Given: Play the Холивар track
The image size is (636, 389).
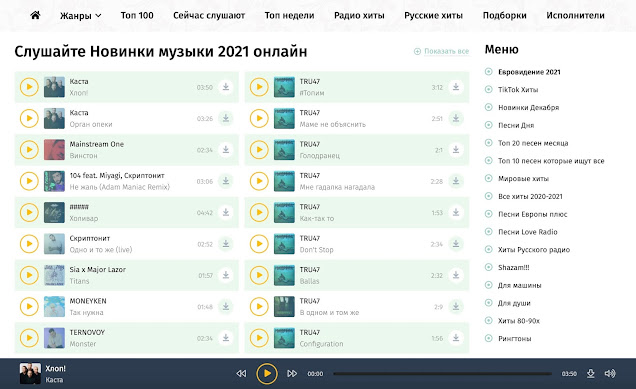Looking at the screenshot, I should (x=29, y=212).
